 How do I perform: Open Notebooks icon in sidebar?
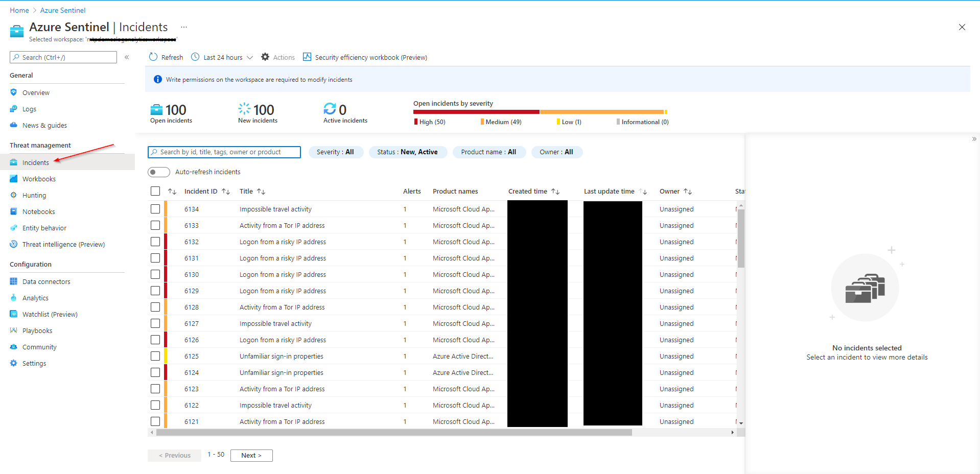14,211
